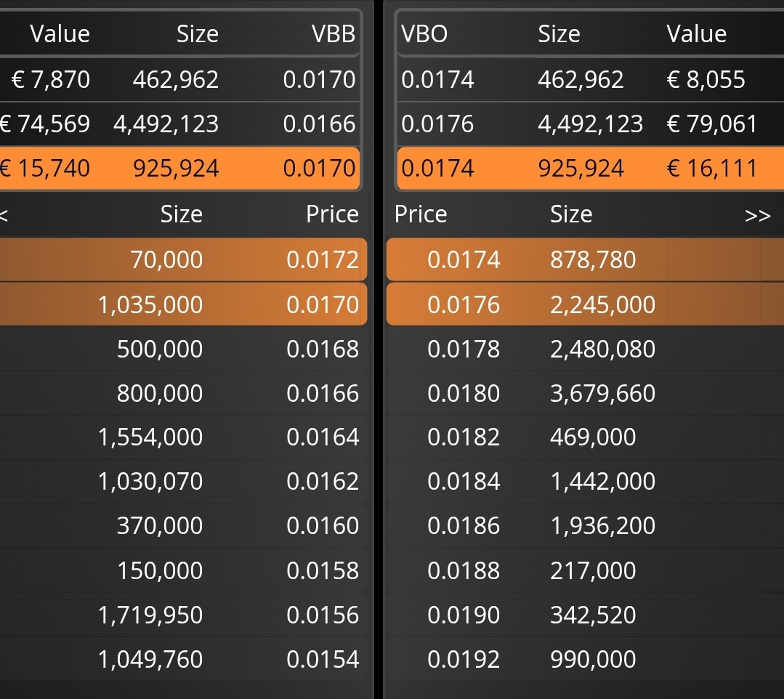Click the < collapse arrow on bid side
Screen dimensions: 784x699
pyautogui.click(x=3, y=216)
